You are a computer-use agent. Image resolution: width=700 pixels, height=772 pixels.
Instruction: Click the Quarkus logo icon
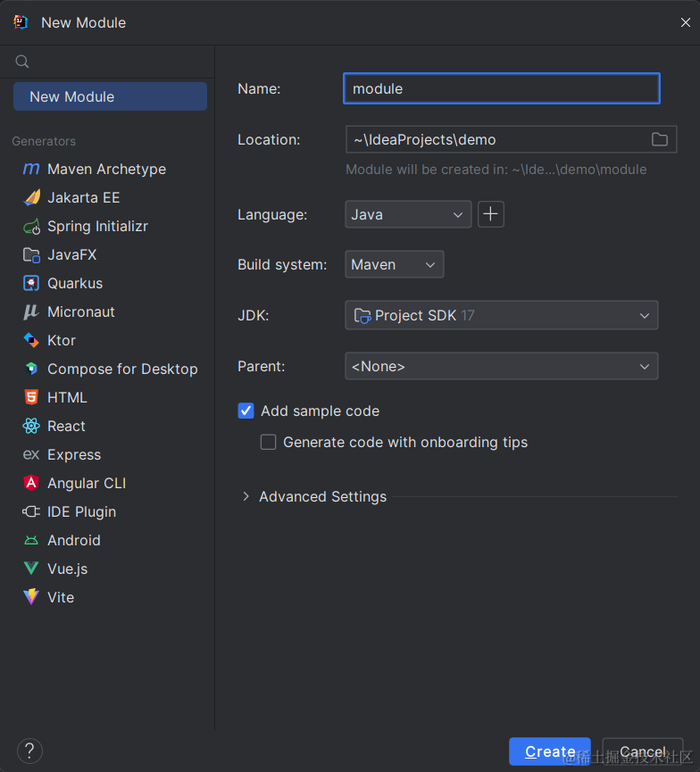click(31, 283)
